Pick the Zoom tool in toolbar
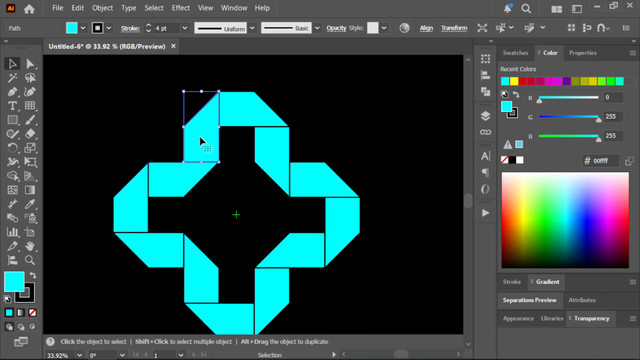640x360 pixels. pos(30,260)
